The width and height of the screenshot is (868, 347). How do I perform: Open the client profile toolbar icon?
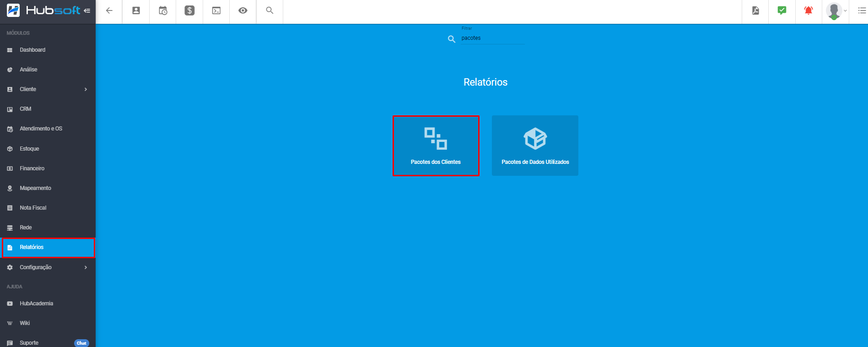(136, 11)
